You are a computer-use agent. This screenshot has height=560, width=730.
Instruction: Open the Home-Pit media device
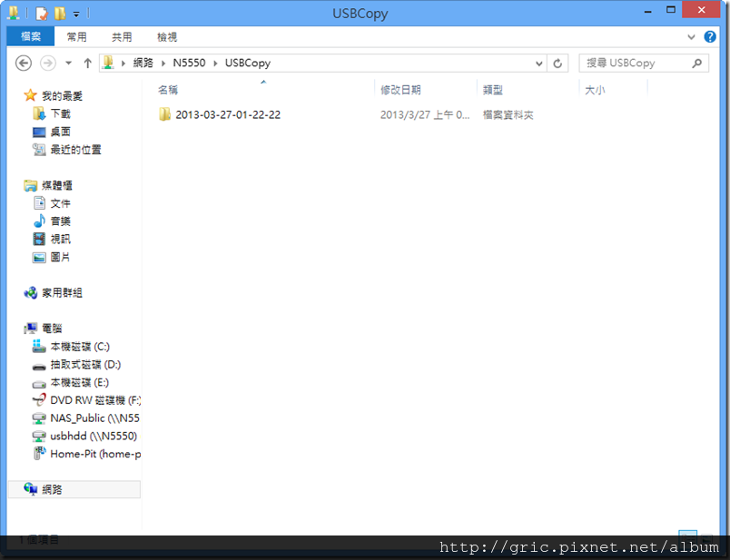tap(95, 454)
